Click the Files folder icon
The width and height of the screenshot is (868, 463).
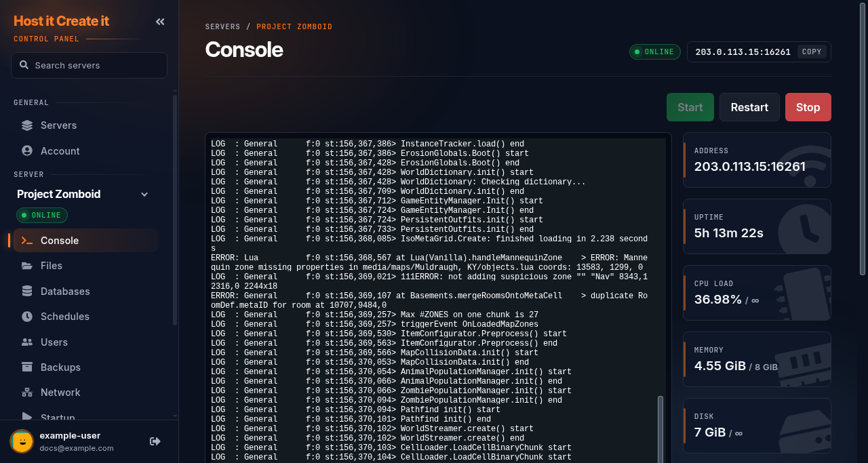tap(27, 266)
